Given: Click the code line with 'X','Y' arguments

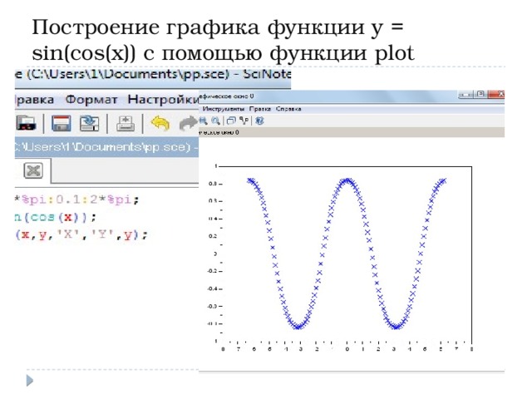Looking at the screenshot, I should click(81, 234).
